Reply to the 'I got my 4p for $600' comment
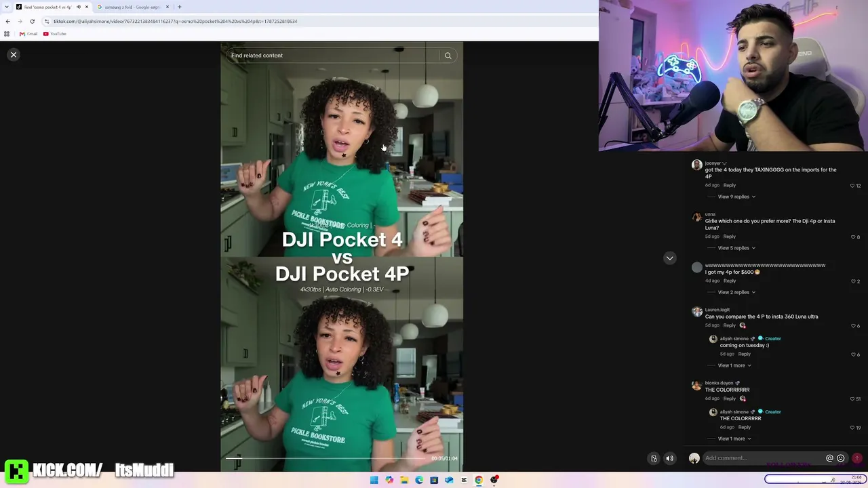Screen dimensions: 868x488 tap(729, 281)
